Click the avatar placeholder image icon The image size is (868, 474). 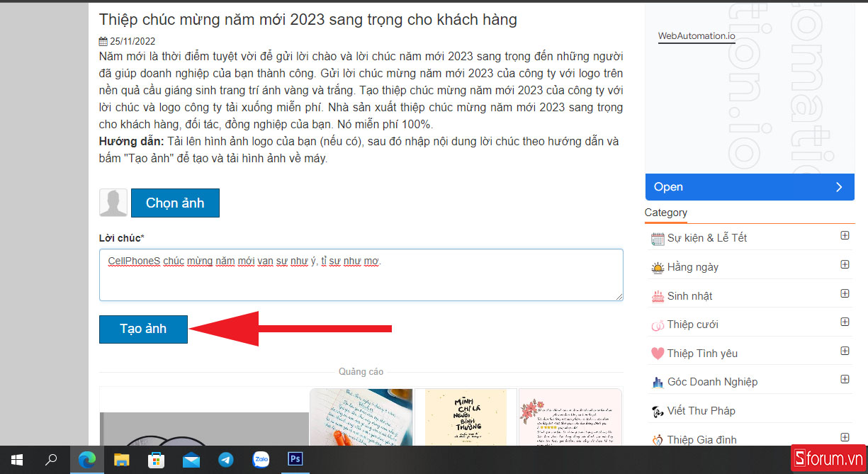(113, 203)
